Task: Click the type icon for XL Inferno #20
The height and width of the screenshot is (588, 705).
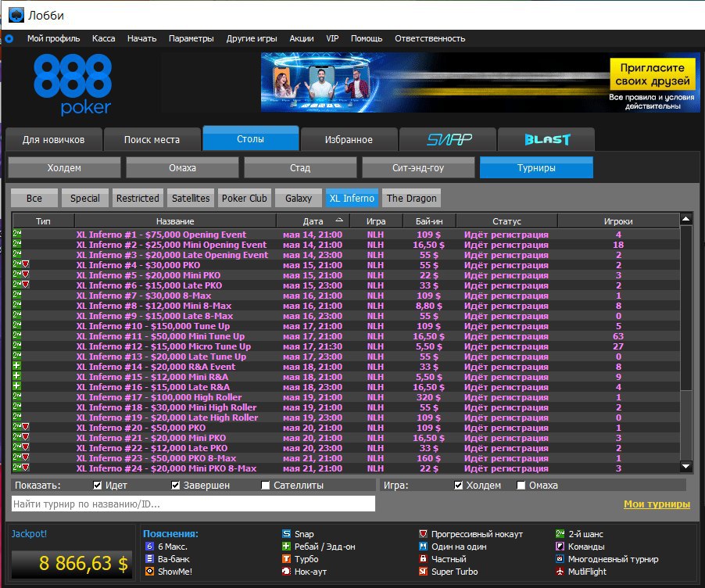Action: click(x=21, y=427)
